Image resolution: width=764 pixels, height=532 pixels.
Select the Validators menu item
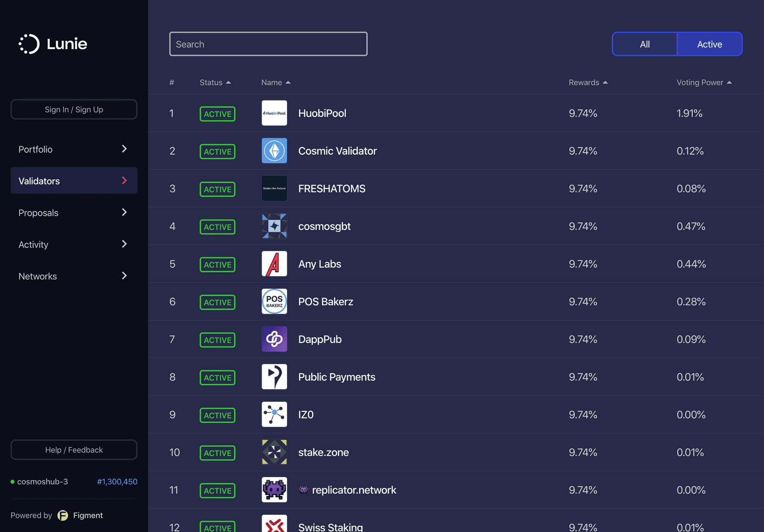pyautogui.click(x=74, y=180)
